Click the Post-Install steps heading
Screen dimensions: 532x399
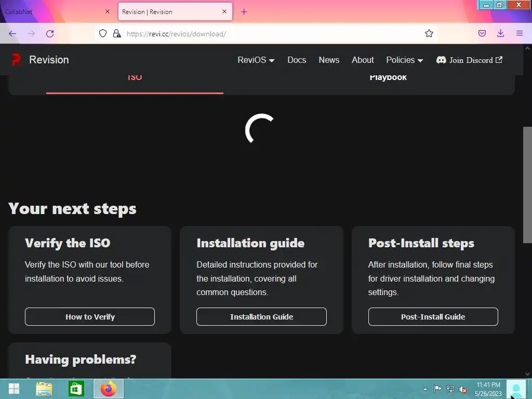coord(421,243)
